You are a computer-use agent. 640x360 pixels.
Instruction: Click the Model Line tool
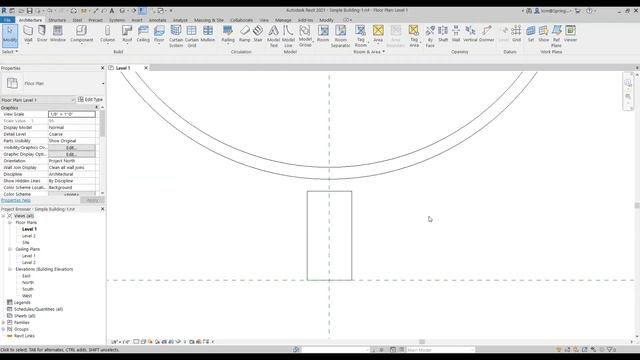(288, 36)
